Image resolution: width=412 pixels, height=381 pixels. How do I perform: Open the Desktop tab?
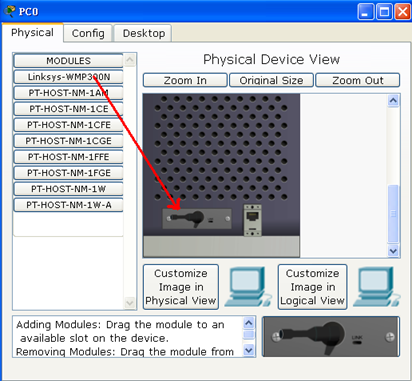point(143,33)
